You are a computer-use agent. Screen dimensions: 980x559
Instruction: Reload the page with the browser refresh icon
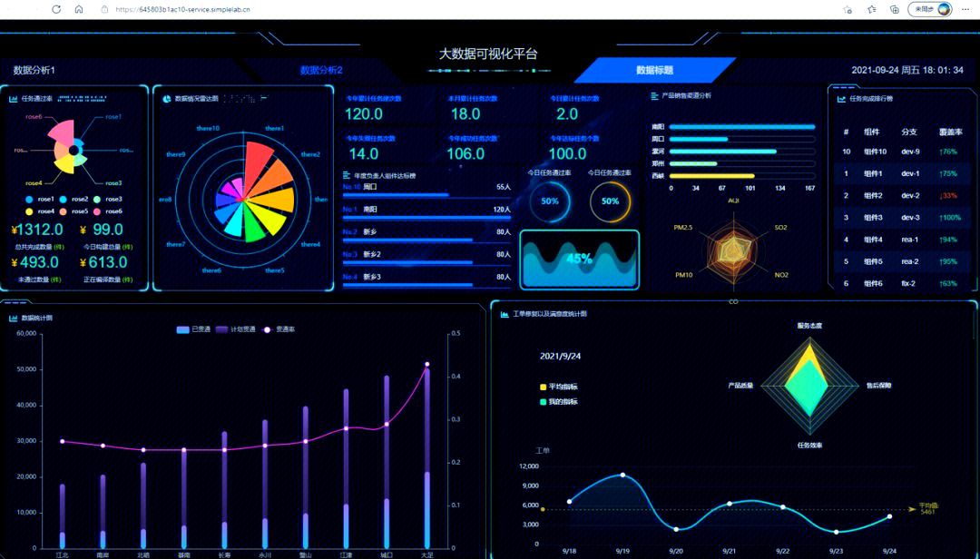click(x=56, y=9)
